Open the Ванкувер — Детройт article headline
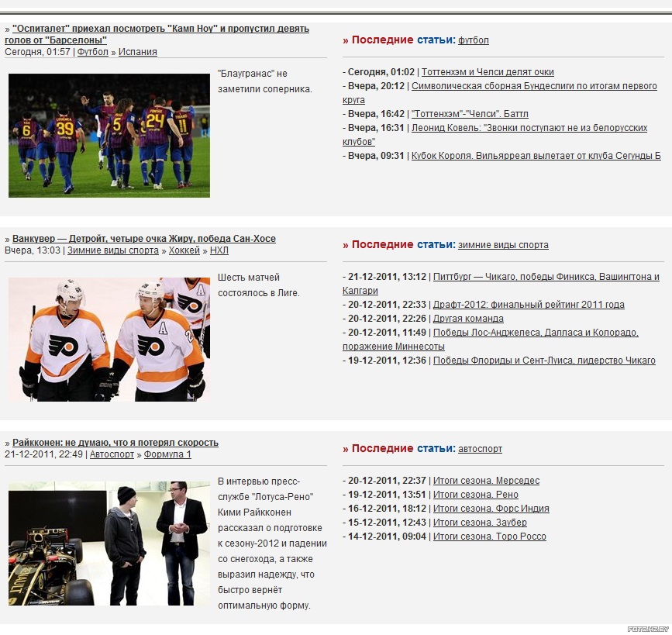Viewport: 672px width, 635px height. point(144,238)
